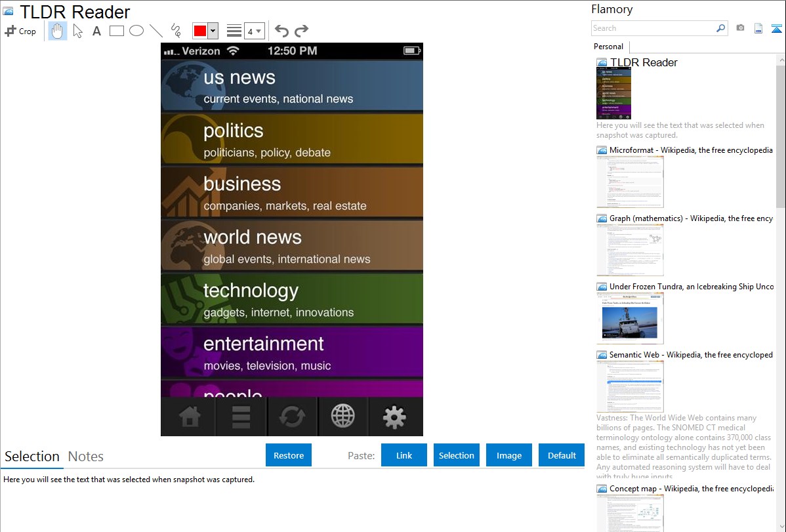Tap the technology category row
786x532 pixels.
click(292, 299)
